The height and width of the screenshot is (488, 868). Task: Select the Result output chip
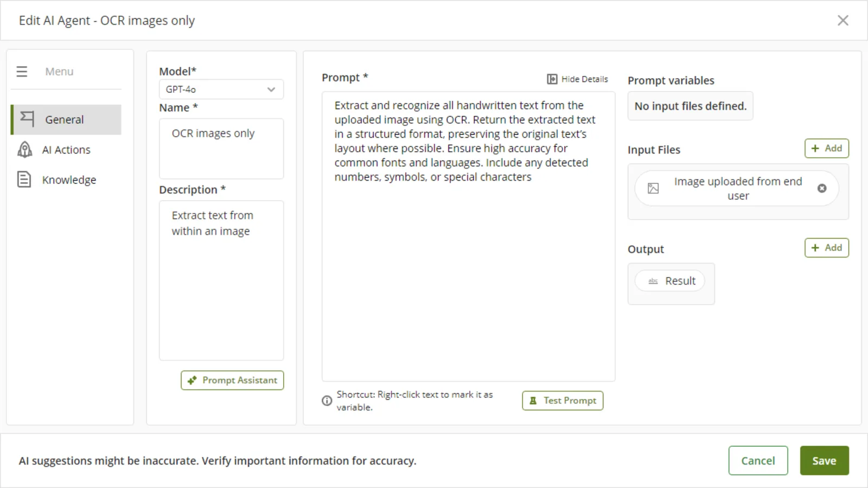[670, 281]
